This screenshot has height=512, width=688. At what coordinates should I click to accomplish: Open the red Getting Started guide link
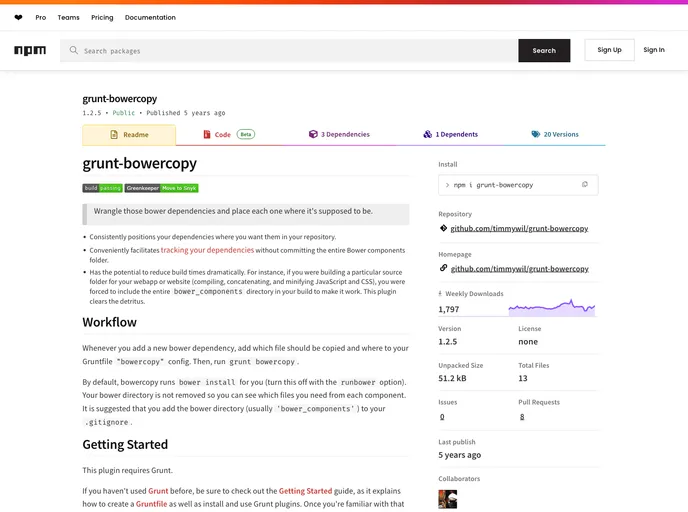pos(305,491)
